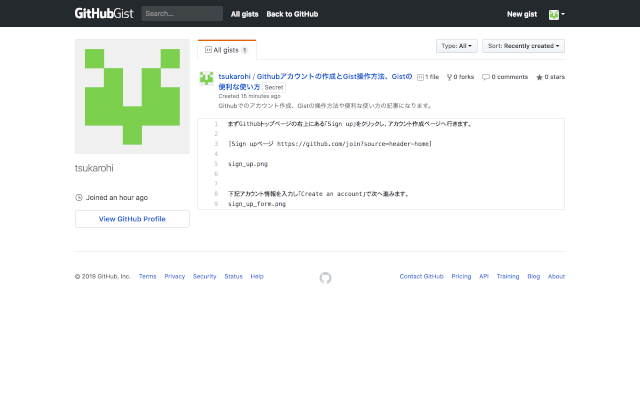
Task: Click the View GitHub Profile button
Action: click(132, 218)
